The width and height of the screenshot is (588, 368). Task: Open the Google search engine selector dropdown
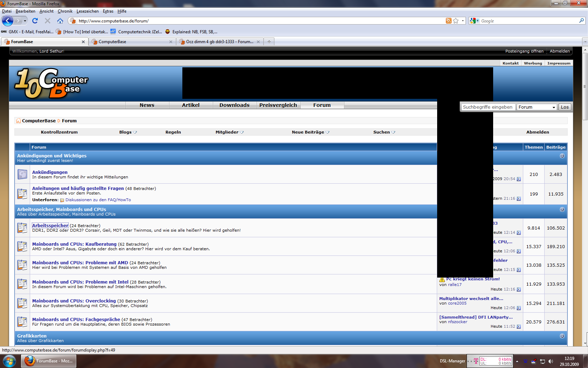474,21
